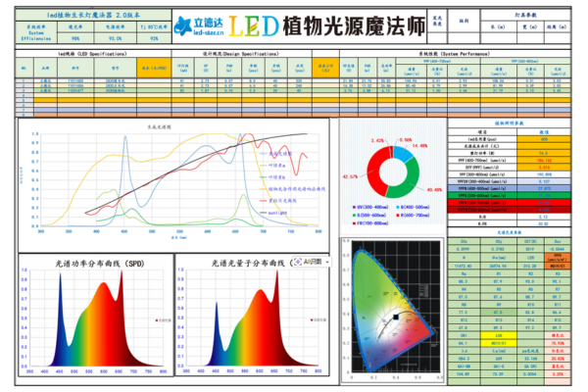Click the 84.1 CRI value cell
The width and height of the screenshot is (588, 392).
pos(464,343)
